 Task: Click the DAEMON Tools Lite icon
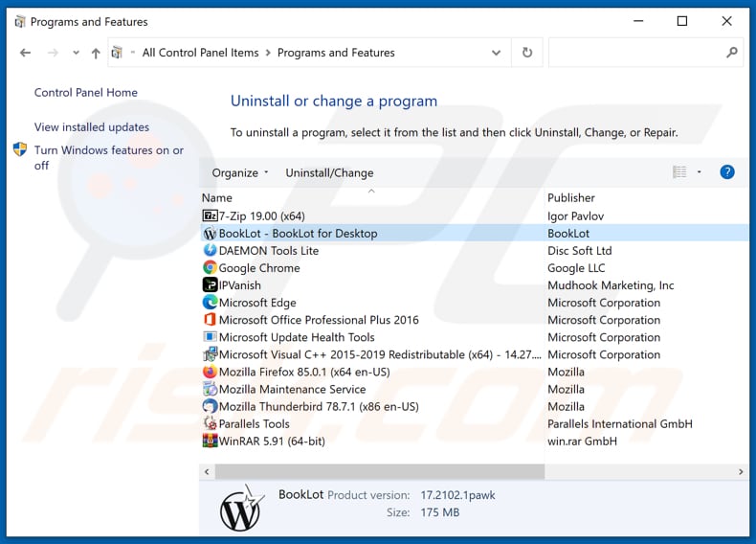(x=210, y=251)
